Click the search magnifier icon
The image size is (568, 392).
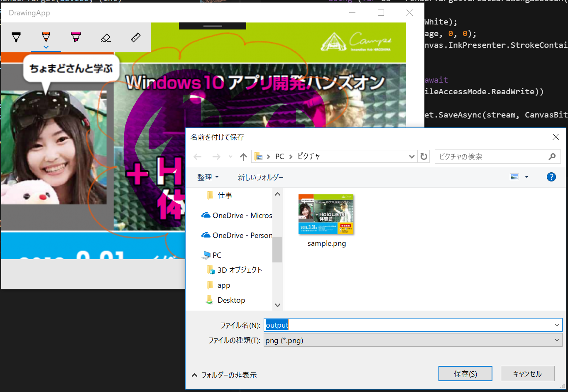pos(552,157)
